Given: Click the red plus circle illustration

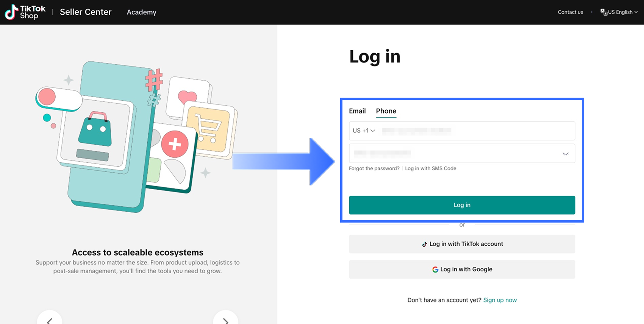Looking at the screenshot, I should coord(175,144).
